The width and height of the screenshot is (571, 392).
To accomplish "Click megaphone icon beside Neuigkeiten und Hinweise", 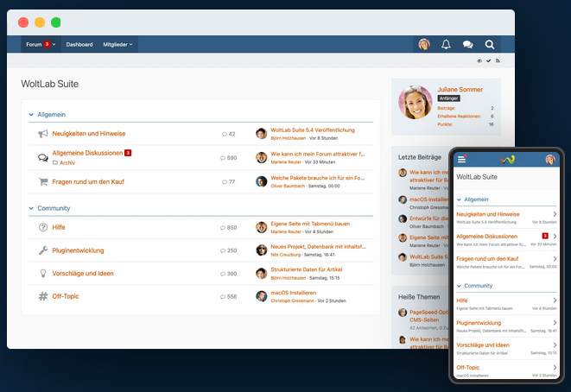I will click(x=43, y=134).
